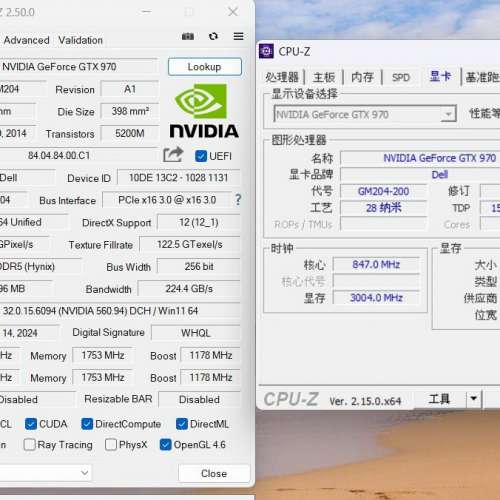This screenshot has height=500, width=500.
Task: Click the 28 纳米 process value in CPU-Z
Action: pyautogui.click(x=383, y=208)
